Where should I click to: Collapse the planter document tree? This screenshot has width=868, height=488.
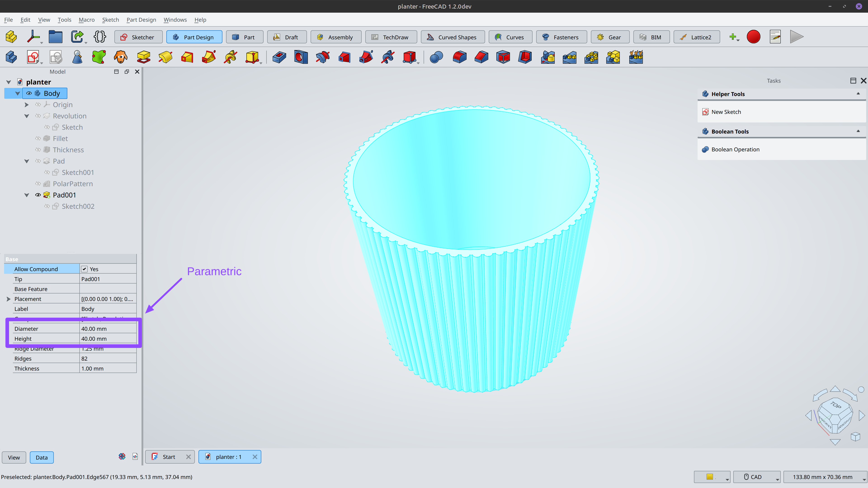pyautogui.click(x=9, y=82)
